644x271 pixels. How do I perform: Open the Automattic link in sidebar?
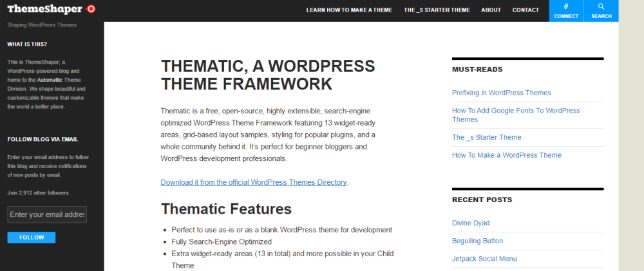coord(50,80)
